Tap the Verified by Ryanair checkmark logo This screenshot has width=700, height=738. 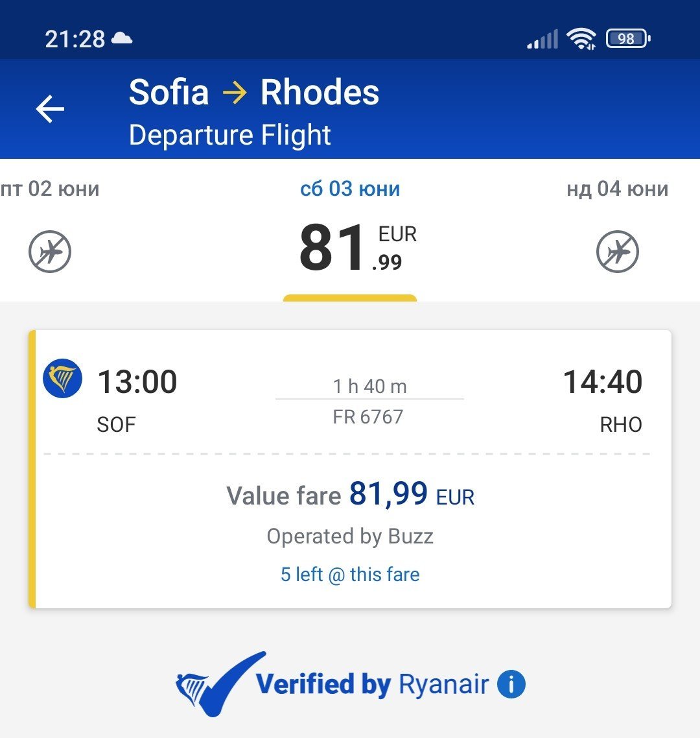[x=220, y=684]
